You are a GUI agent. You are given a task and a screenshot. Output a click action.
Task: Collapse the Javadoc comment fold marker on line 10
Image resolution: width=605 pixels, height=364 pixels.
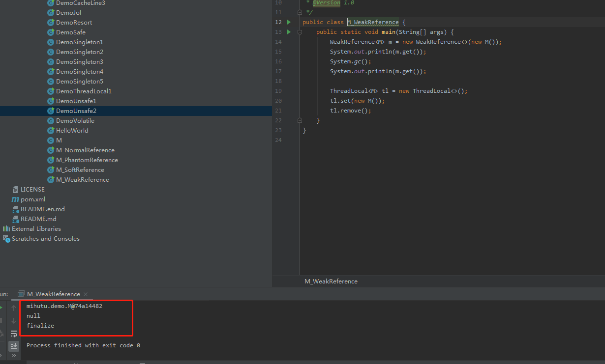(x=299, y=12)
